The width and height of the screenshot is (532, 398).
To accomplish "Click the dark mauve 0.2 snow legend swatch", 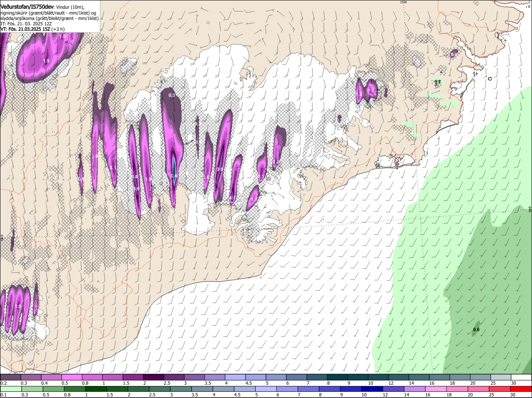I will coord(10,377).
